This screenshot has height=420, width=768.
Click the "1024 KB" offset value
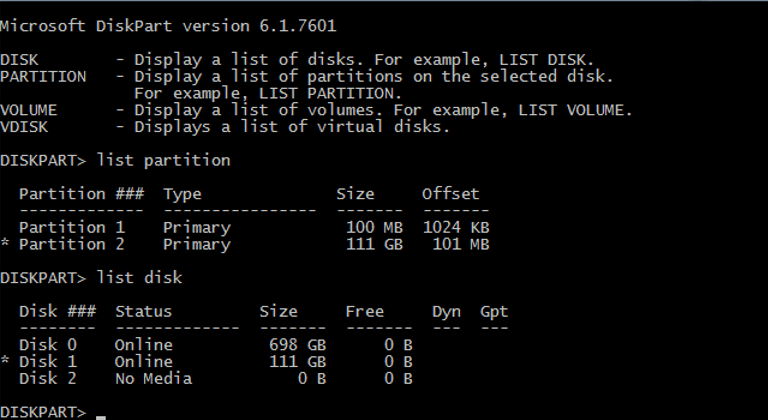(456, 227)
